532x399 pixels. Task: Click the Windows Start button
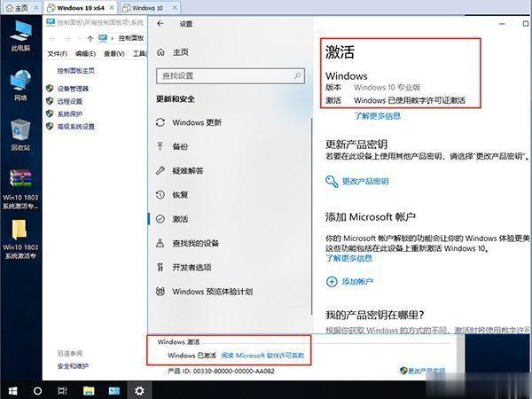(x=12, y=389)
